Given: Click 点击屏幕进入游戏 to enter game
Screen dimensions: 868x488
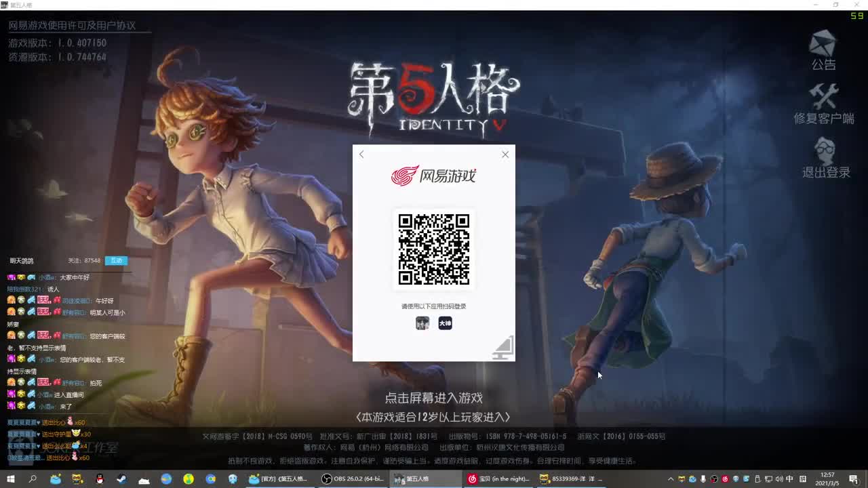Looking at the screenshot, I should [x=434, y=399].
